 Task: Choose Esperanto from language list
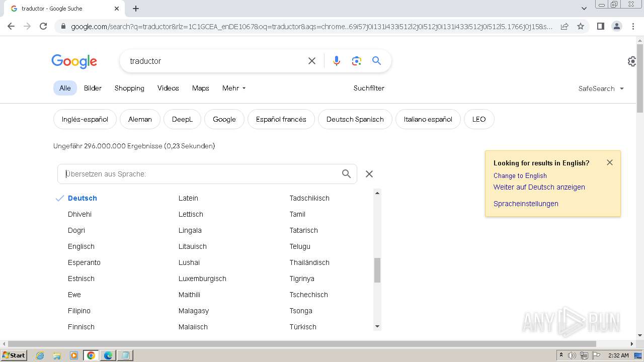(84, 262)
